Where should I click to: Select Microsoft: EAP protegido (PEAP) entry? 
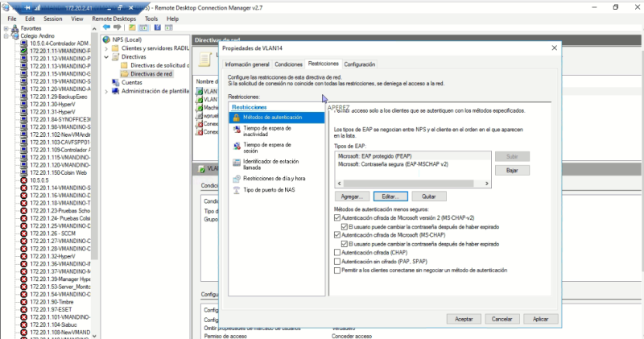click(413, 156)
